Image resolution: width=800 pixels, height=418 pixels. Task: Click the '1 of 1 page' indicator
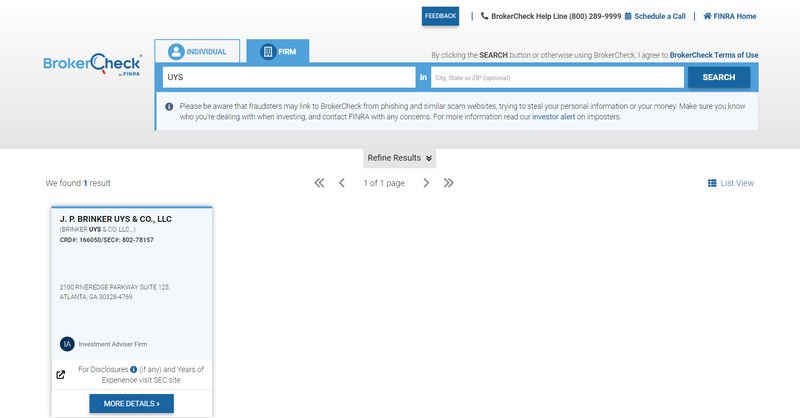[x=384, y=183]
